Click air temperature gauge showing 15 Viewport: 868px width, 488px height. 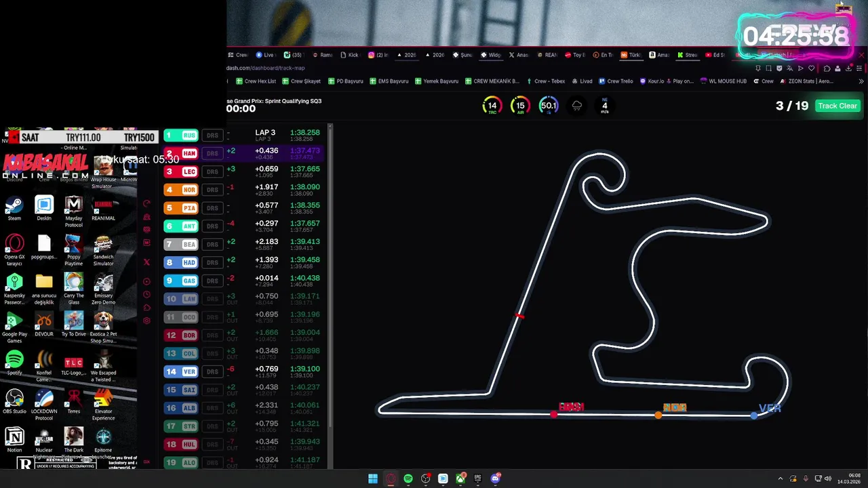pos(520,106)
